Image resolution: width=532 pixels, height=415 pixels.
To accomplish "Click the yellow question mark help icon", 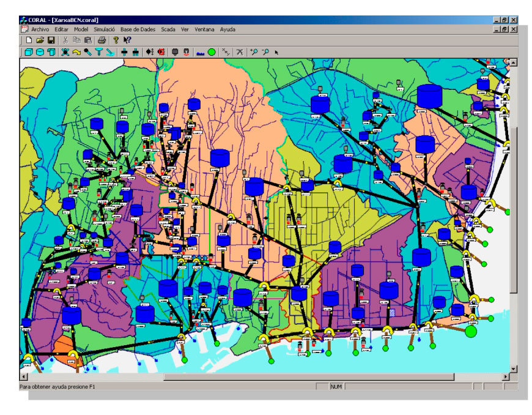I will (x=116, y=40).
